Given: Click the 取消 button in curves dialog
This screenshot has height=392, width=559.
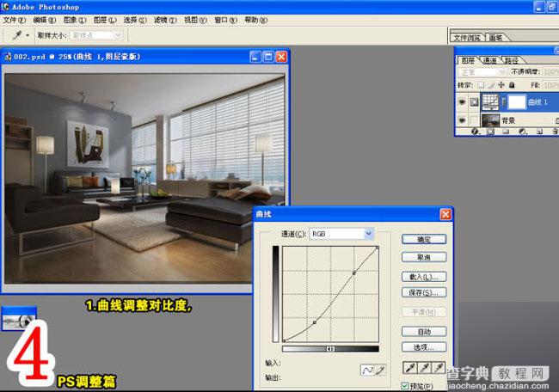Looking at the screenshot, I should click(424, 257).
